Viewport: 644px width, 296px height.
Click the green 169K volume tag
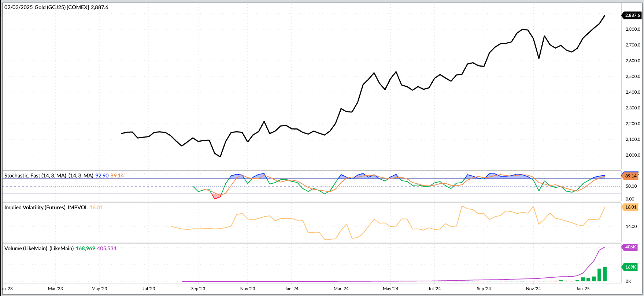(630, 267)
